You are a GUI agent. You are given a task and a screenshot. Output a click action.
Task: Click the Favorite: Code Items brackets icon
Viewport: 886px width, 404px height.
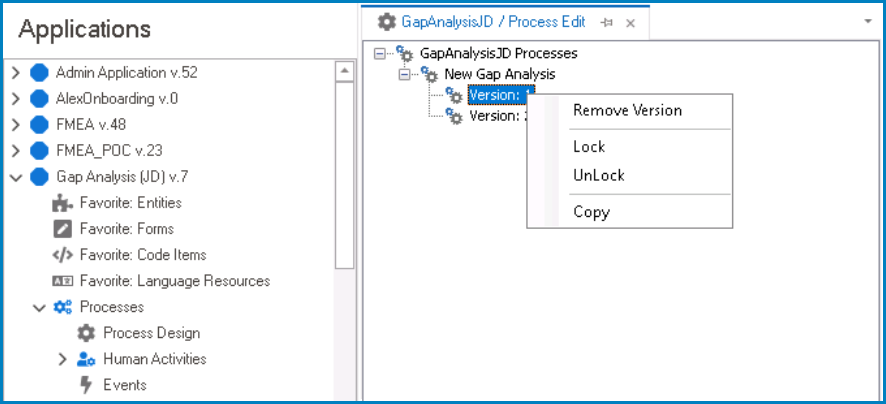[x=62, y=255]
